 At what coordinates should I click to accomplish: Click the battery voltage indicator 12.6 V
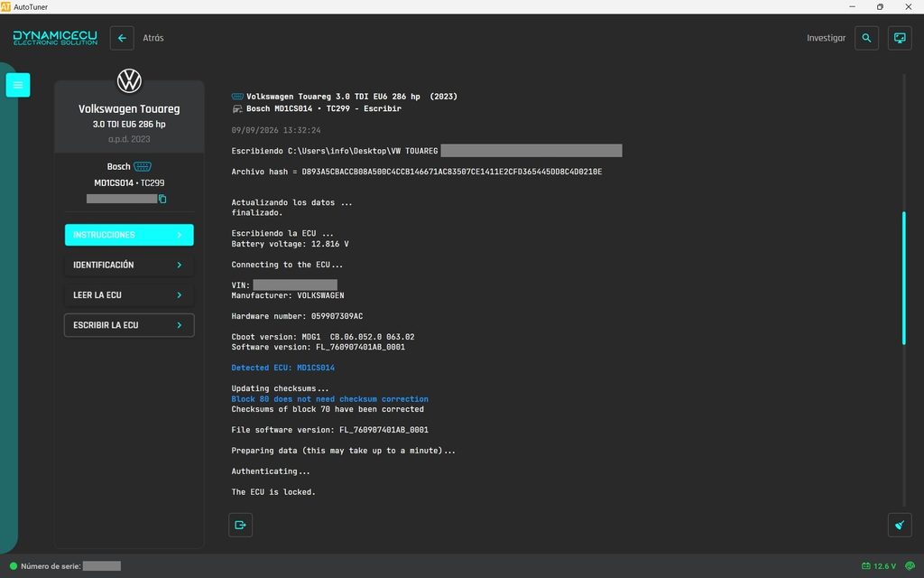pos(879,566)
